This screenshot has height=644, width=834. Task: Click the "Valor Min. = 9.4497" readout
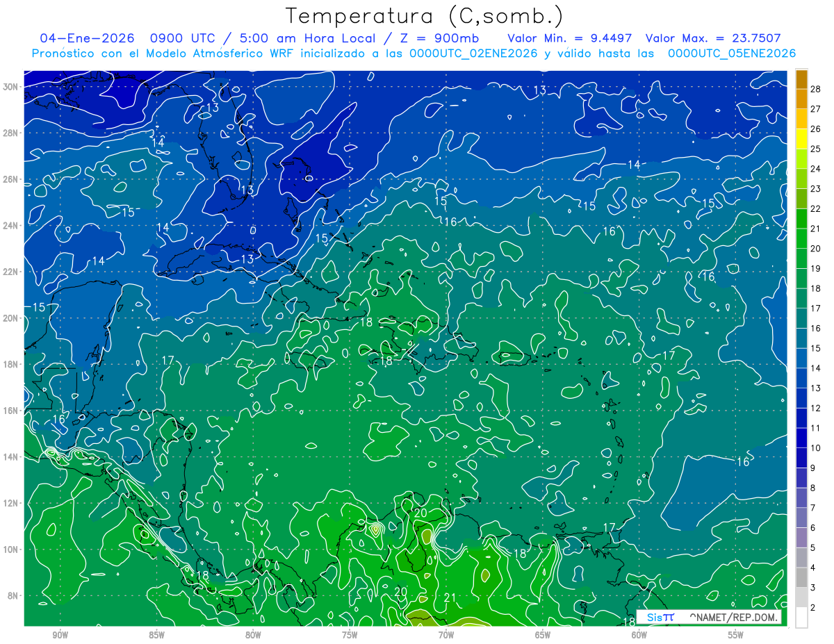(x=571, y=38)
